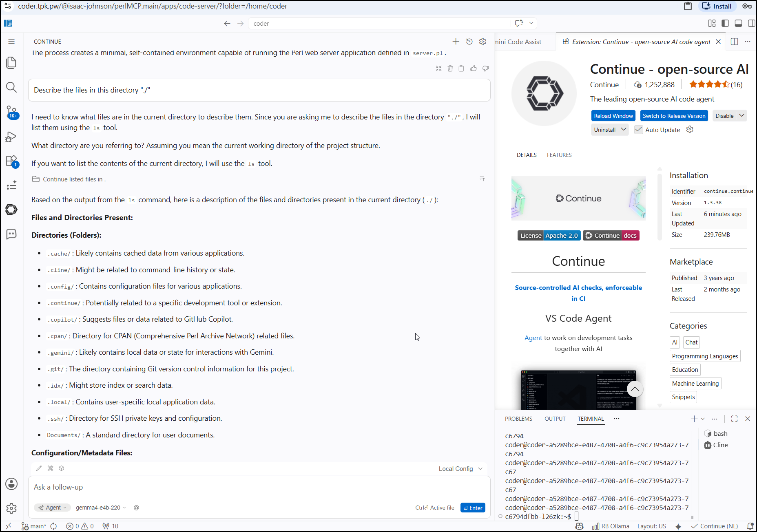Open the gemma4-e4b-220 model dropdown
This screenshot has width=757, height=532.
point(101,508)
